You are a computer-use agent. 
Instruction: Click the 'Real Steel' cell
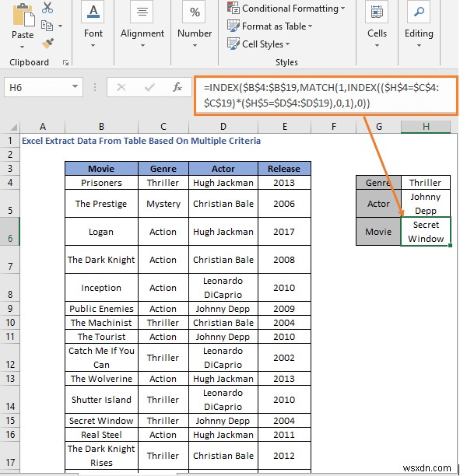pyautogui.click(x=101, y=435)
